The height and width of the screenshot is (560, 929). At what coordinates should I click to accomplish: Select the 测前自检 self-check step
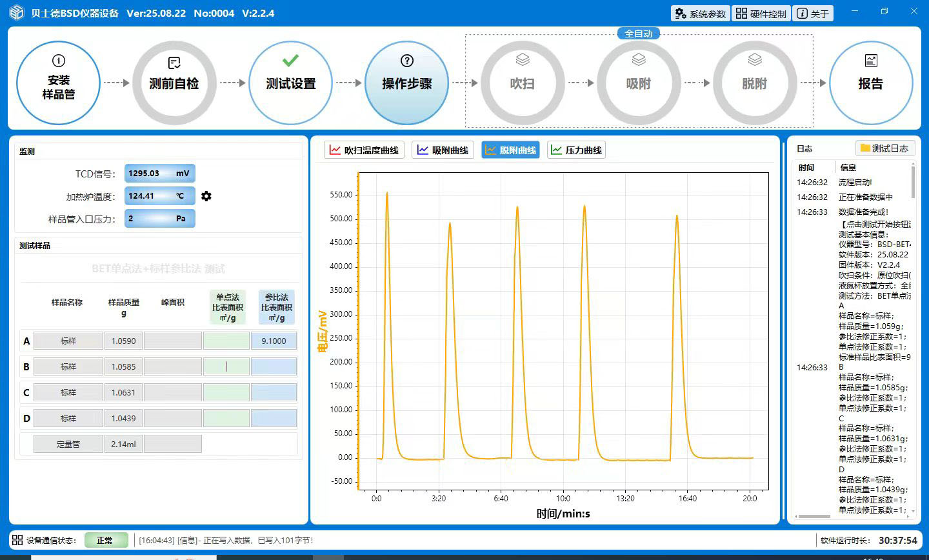point(174,83)
